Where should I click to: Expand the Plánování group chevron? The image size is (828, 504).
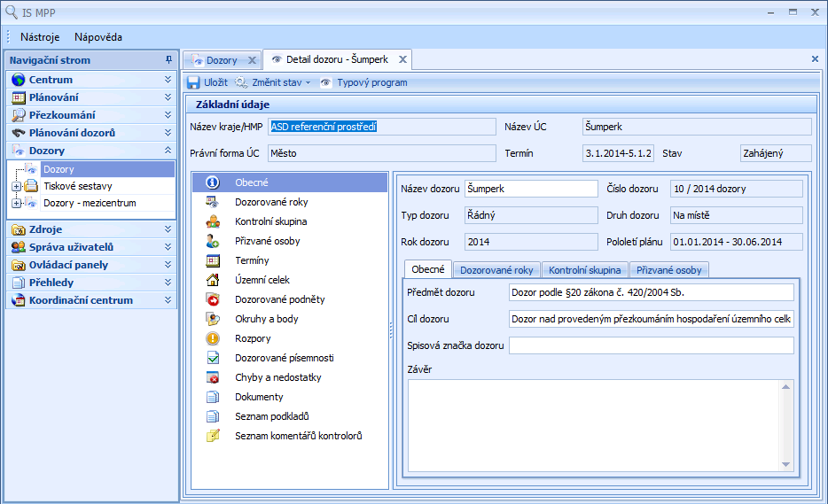[168, 97]
